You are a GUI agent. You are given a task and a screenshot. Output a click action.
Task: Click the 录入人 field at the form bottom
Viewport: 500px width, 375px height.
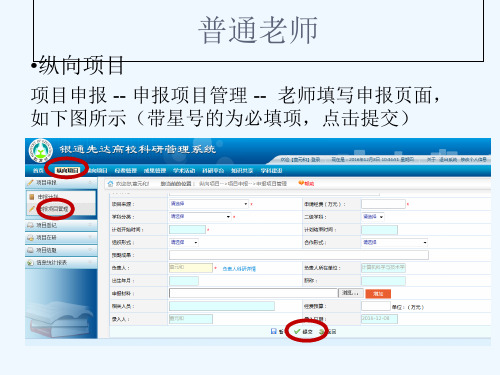(191, 319)
